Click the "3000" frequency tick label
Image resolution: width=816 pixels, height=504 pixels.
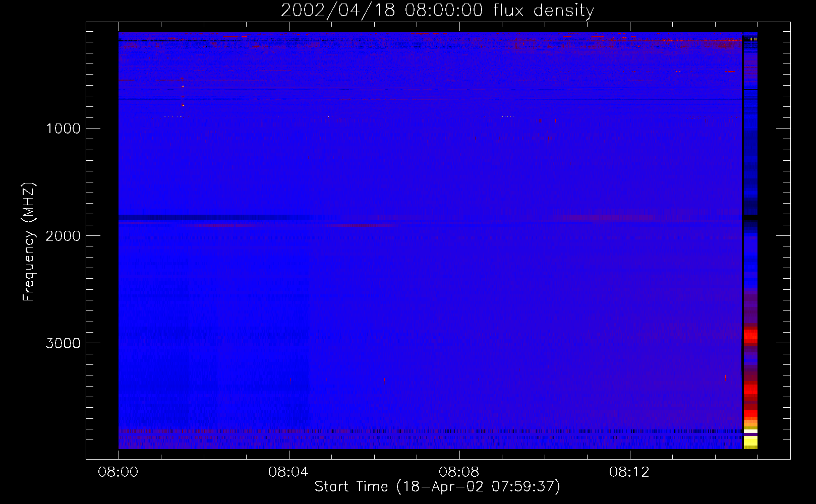pyautogui.click(x=63, y=343)
